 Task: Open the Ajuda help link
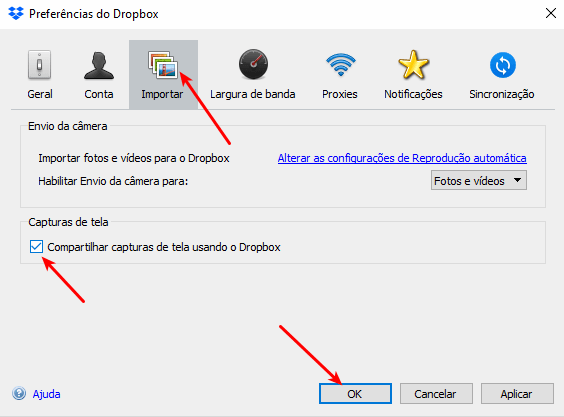tap(46, 394)
